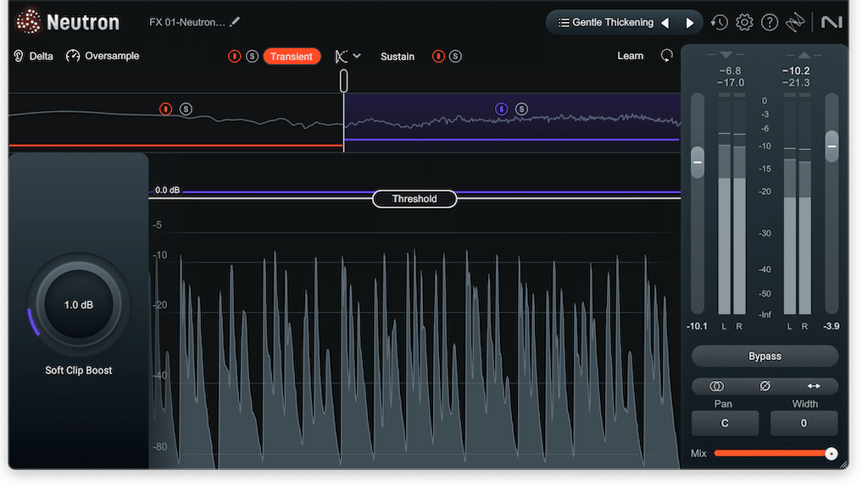Swap channels with the double arrow icon
Image resolution: width=868 pixels, height=492 pixels.
pyautogui.click(x=814, y=386)
